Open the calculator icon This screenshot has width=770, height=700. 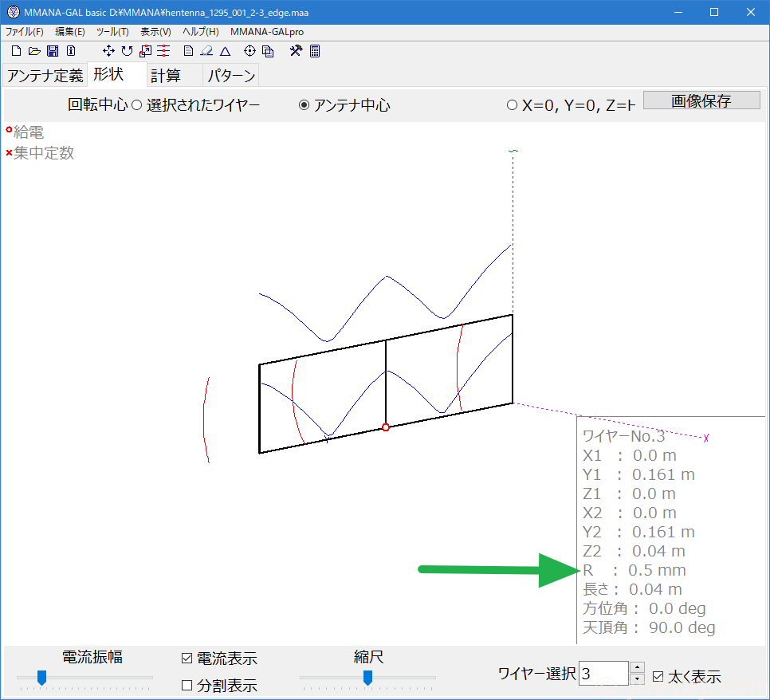(315, 51)
